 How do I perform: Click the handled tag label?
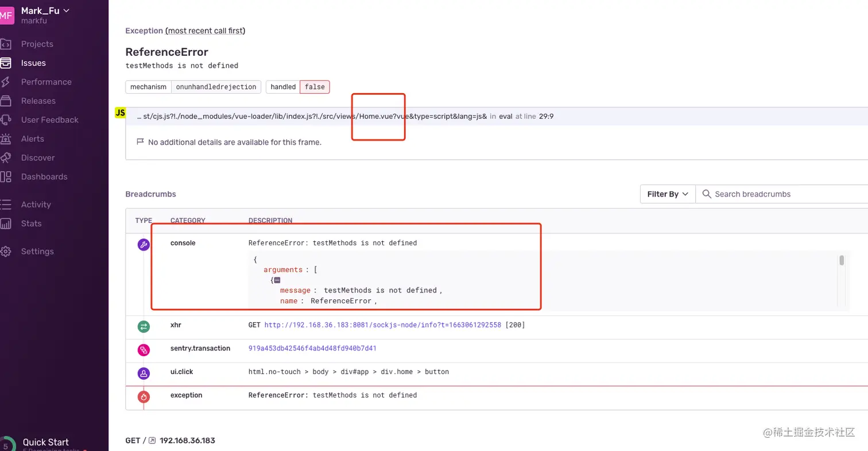coord(283,87)
